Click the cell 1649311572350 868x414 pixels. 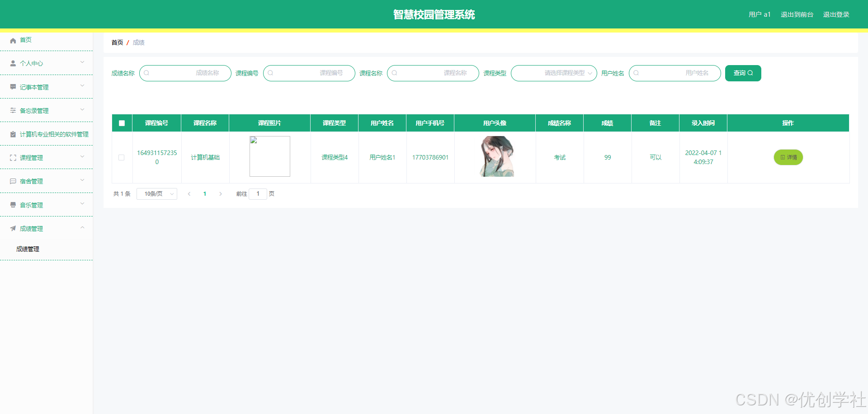point(157,157)
